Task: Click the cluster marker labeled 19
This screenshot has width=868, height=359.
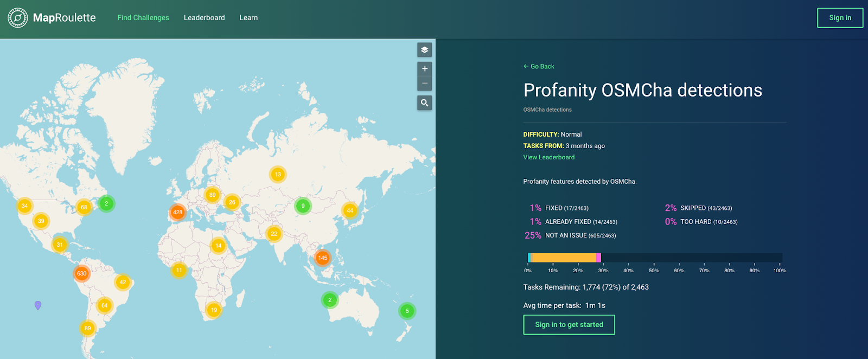Action: pos(214,310)
